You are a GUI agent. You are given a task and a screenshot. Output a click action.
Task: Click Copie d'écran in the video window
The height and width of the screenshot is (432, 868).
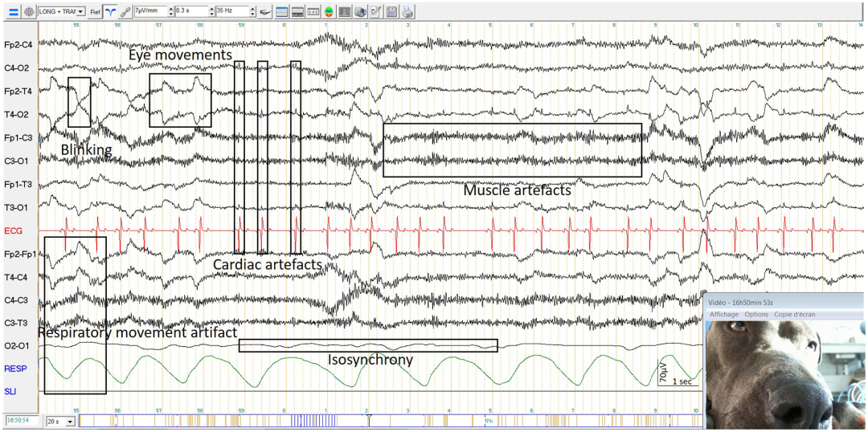(795, 314)
